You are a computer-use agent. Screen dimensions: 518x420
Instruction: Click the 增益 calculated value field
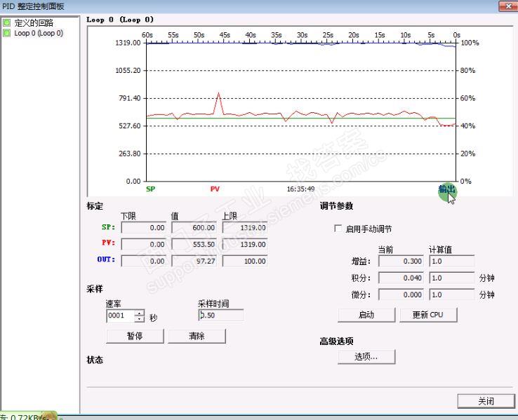pyautogui.click(x=451, y=261)
